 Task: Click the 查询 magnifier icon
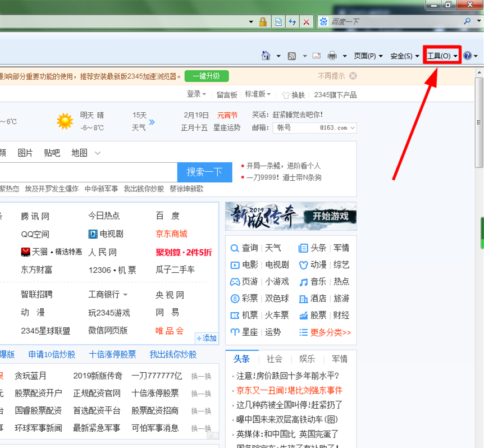(235, 248)
